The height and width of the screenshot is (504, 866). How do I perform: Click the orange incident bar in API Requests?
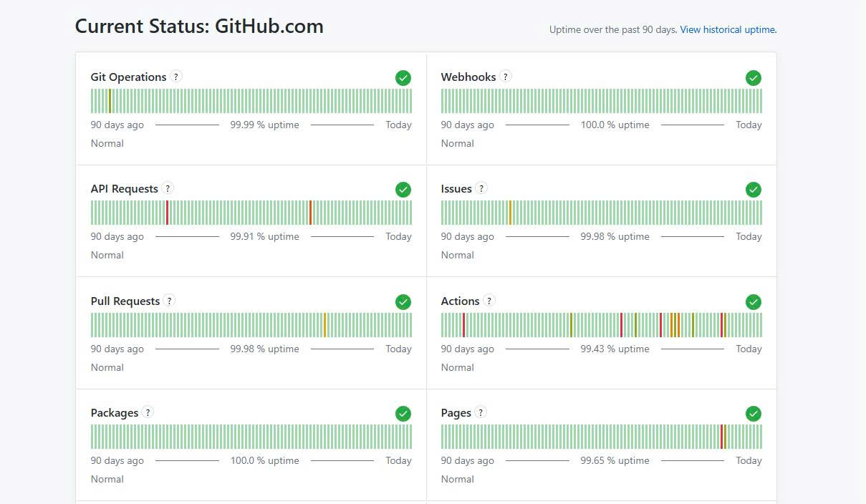(310, 213)
